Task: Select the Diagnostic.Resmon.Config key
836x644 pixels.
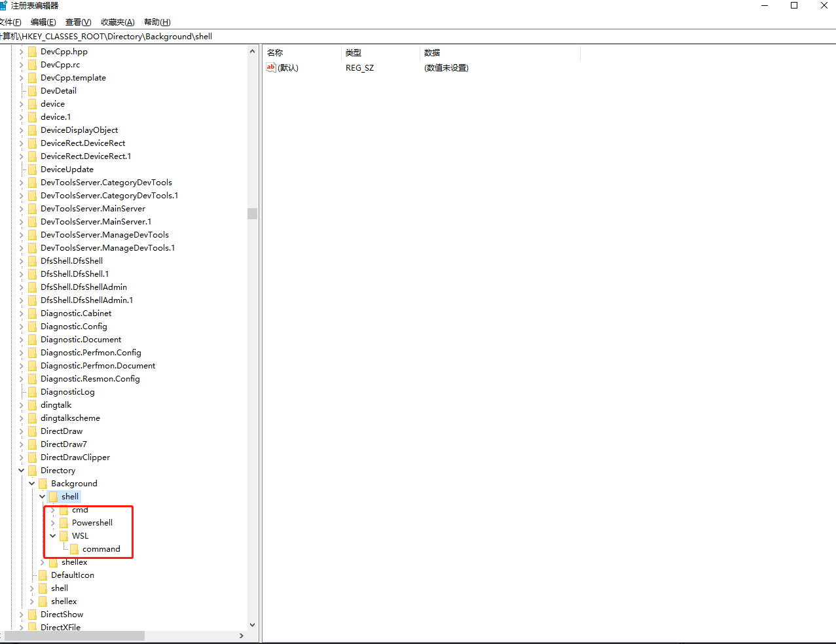Action: pos(90,379)
